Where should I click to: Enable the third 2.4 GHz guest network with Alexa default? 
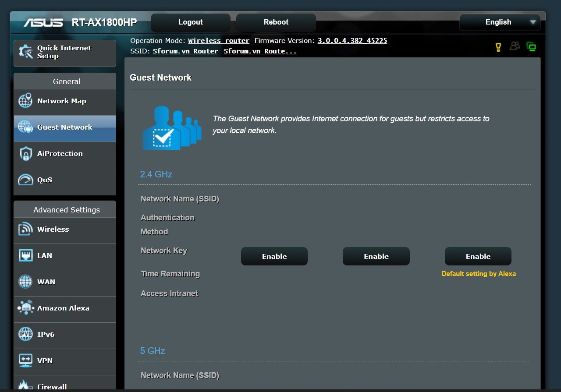(x=478, y=256)
